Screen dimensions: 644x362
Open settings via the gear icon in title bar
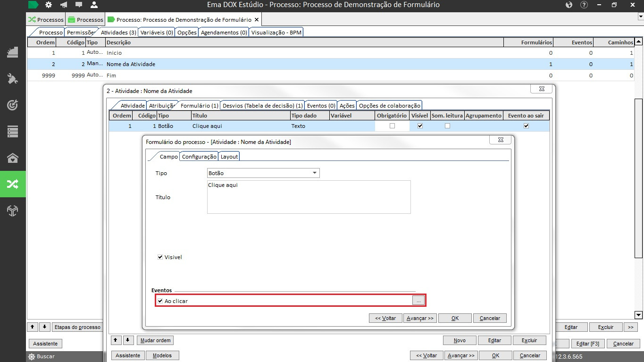tap(49, 5)
